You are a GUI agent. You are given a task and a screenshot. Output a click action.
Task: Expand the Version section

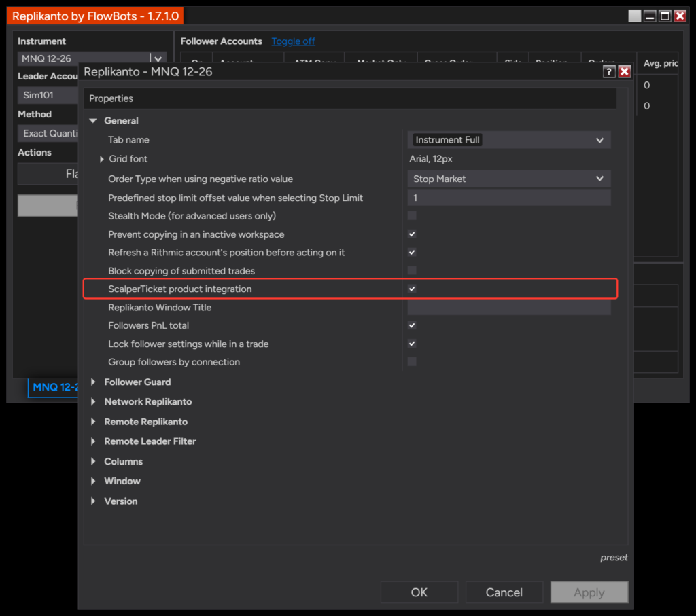click(93, 501)
